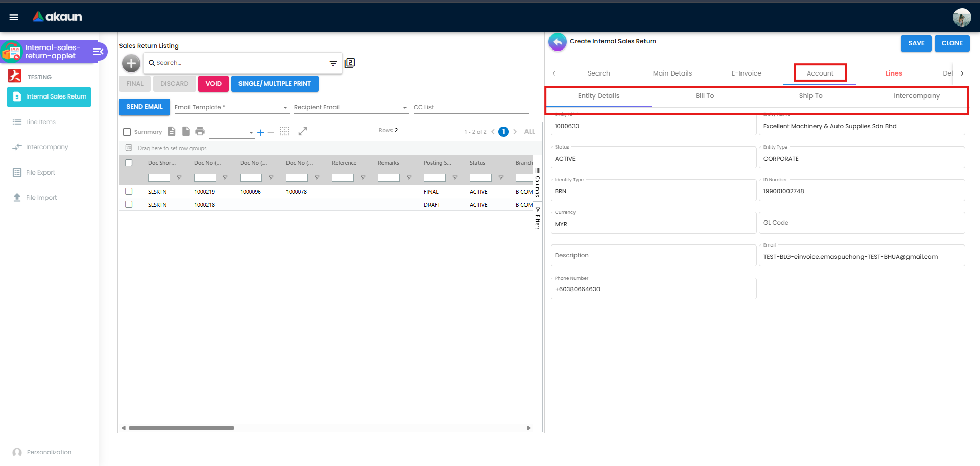
Task: Open the E-Invoice tab
Action: 746,73
